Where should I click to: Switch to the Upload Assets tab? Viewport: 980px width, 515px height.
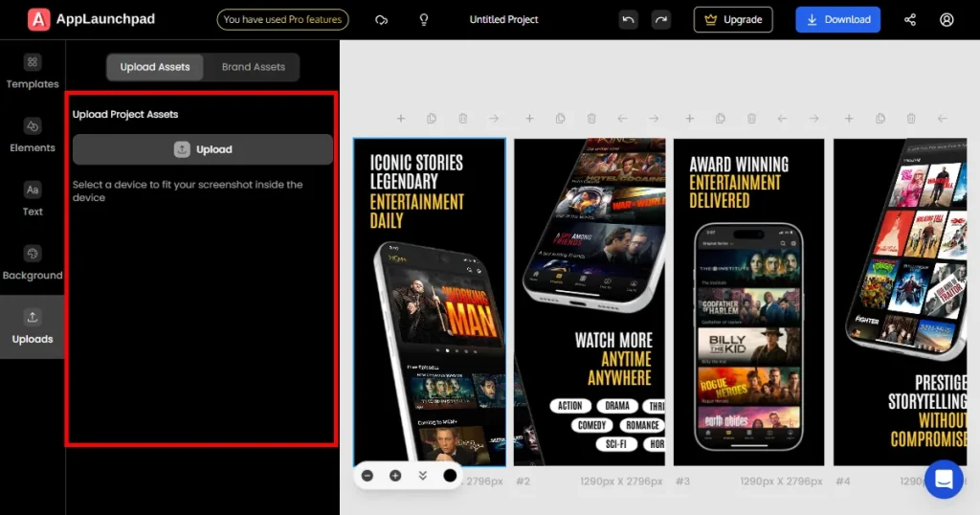click(155, 67)
